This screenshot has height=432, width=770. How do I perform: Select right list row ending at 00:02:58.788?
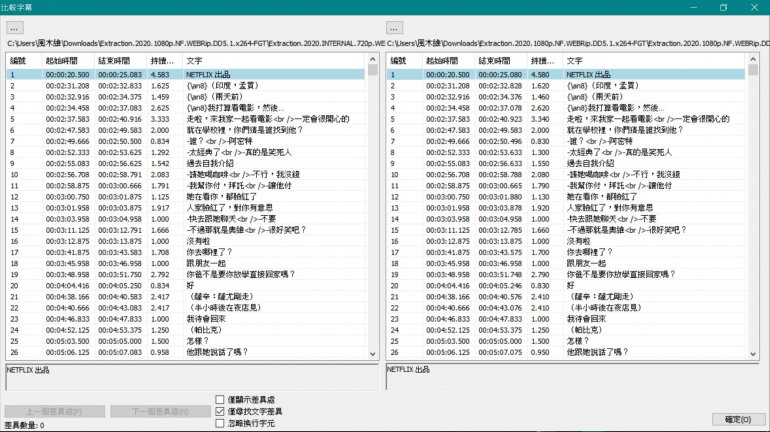(x=566, y=174)
